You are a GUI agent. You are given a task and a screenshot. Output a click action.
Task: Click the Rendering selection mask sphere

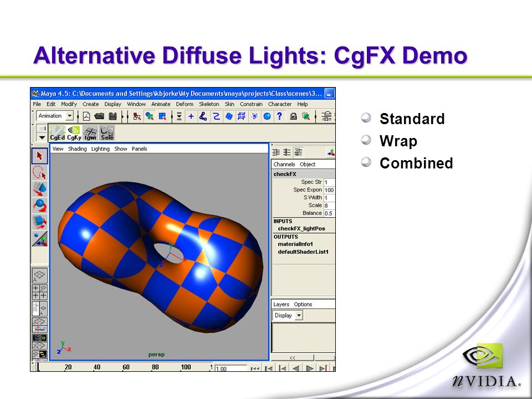(267, 116)
